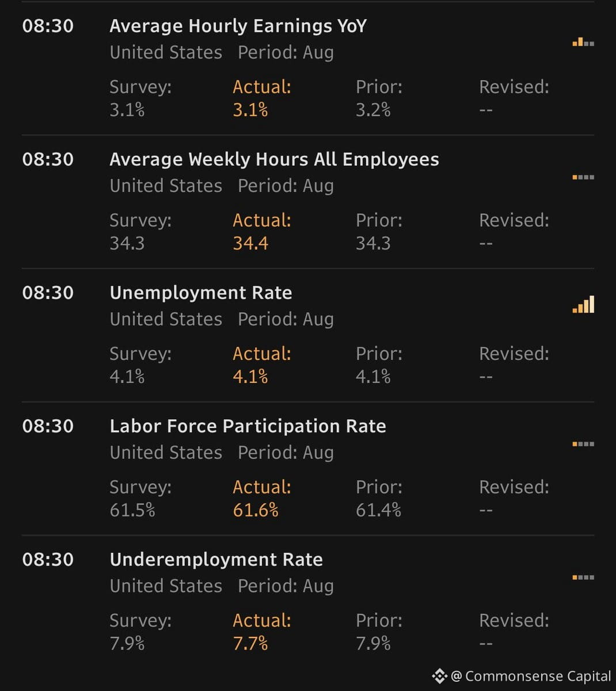
Task: Tap the Actual 3.1% hourly earnings value
Action: [250, 109]
